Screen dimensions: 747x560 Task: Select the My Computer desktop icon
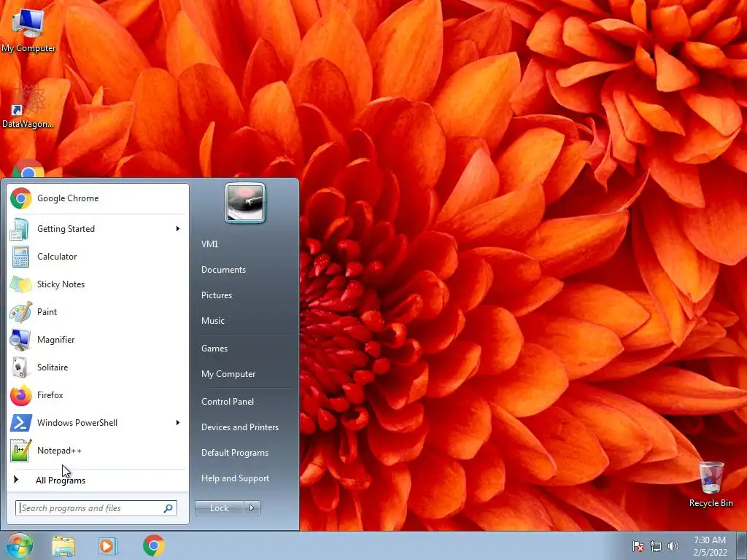[x=28, y=31]
